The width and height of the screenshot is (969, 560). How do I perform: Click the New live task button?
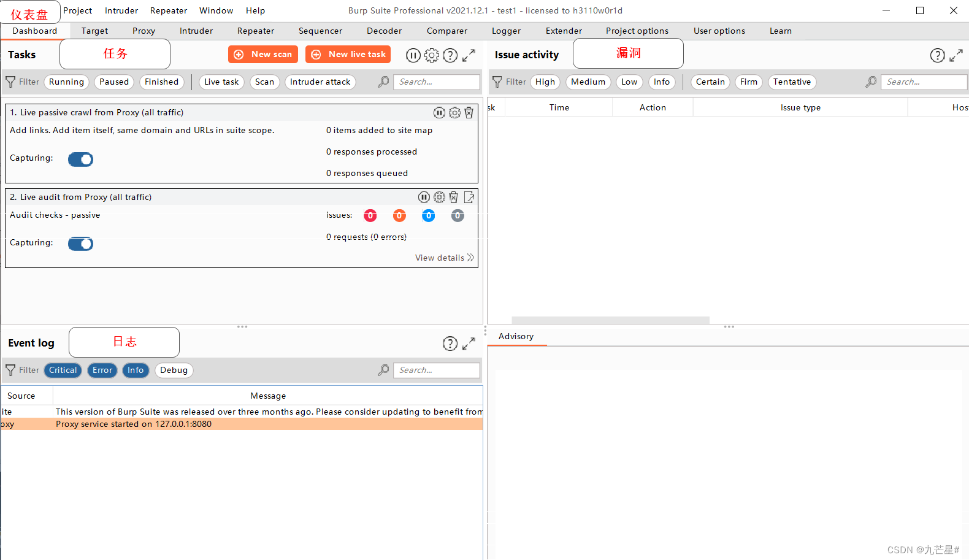click(348, 54)
